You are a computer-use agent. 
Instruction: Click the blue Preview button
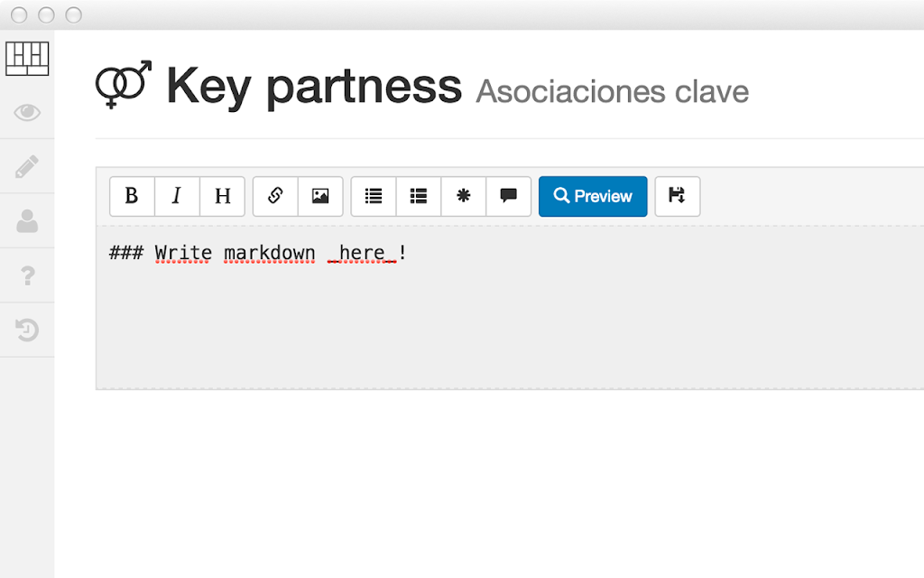click(x=593, y=196)
